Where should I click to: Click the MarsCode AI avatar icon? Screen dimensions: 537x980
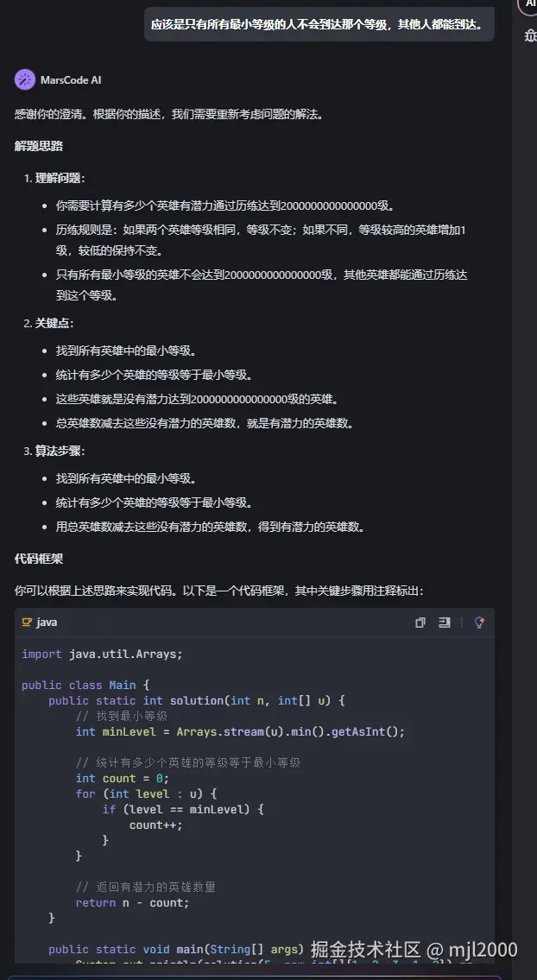25,79
